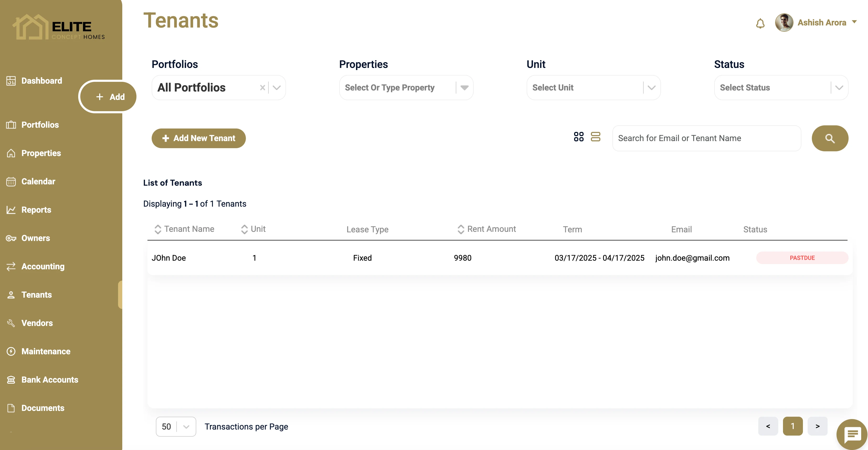868x450 pixels.
Task: Switch to list view layout icon
Action: [595, 137]
